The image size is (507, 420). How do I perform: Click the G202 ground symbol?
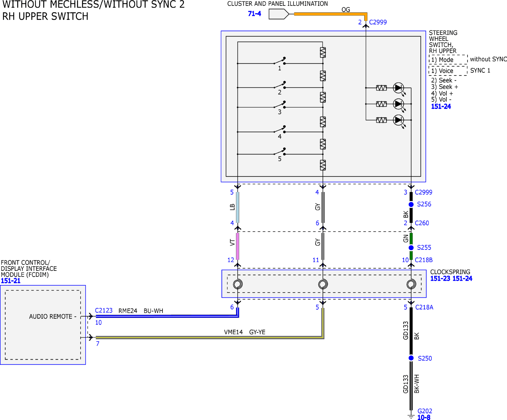tap(411, 416)
